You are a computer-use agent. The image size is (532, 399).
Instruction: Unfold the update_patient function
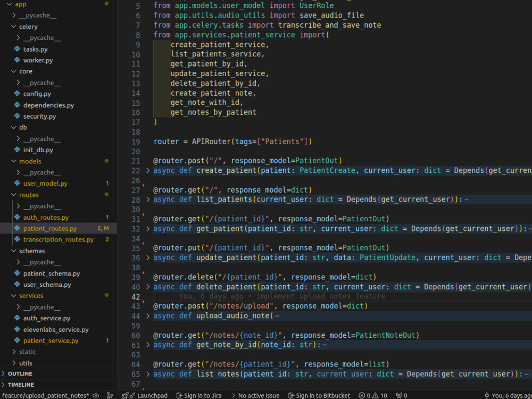click(x=148, y=257)
